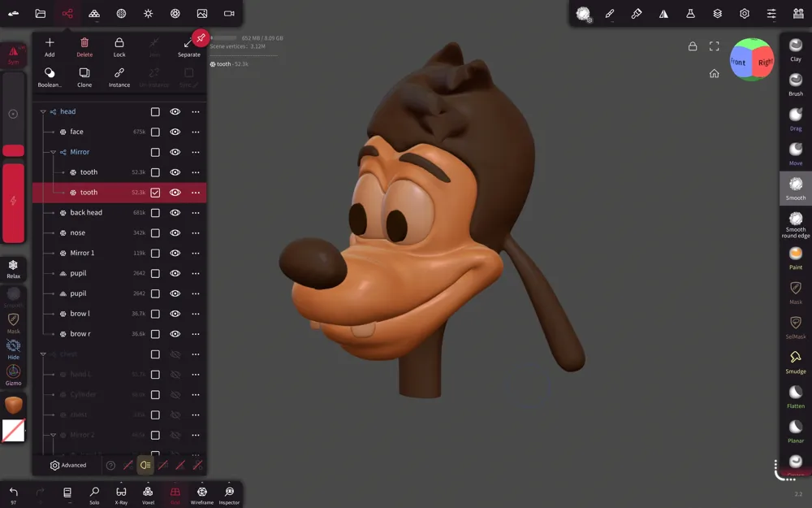The image size is (812, 508).
Task: Select the Flatten tool
Action: point(796,397)
